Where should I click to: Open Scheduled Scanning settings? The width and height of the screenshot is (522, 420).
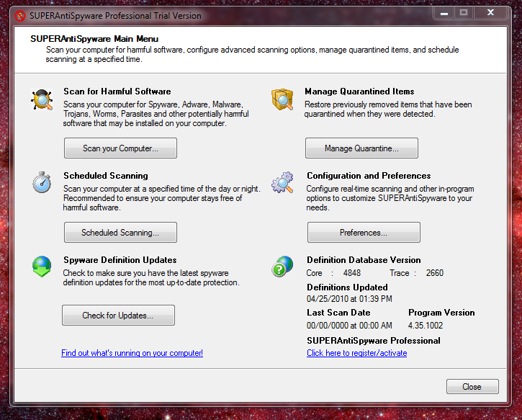click(120, 233)
